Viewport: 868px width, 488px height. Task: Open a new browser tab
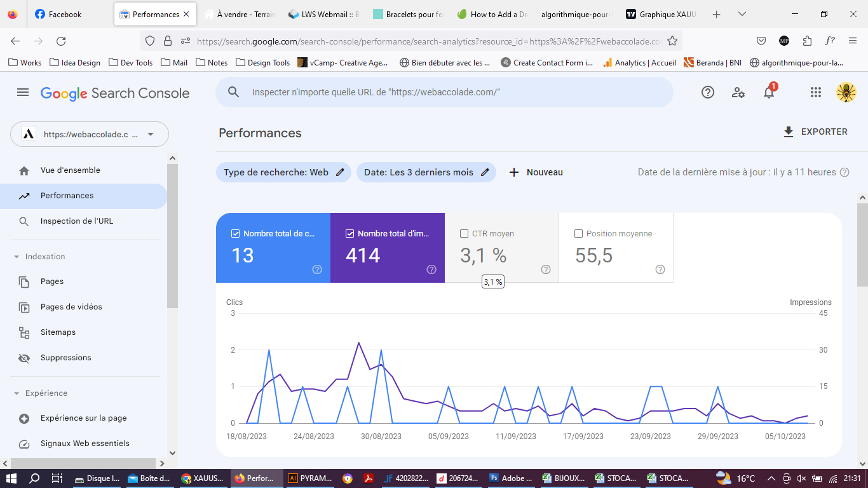coord(717,14)
